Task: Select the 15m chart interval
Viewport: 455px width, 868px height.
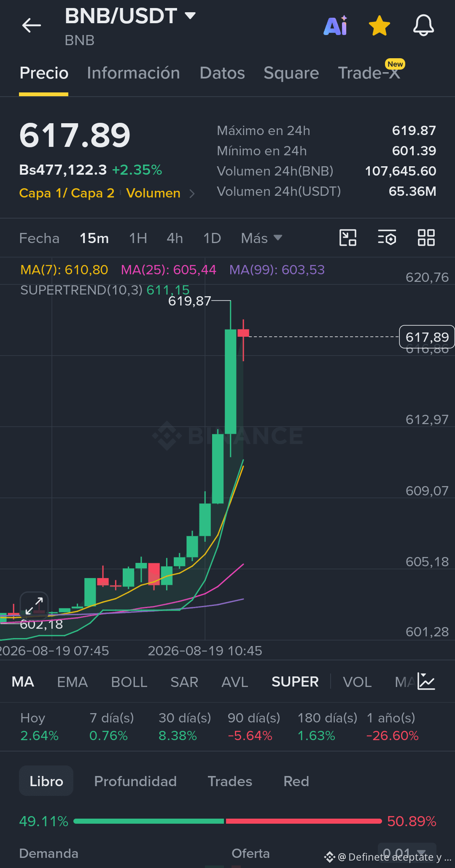Action: click(94, 238)
